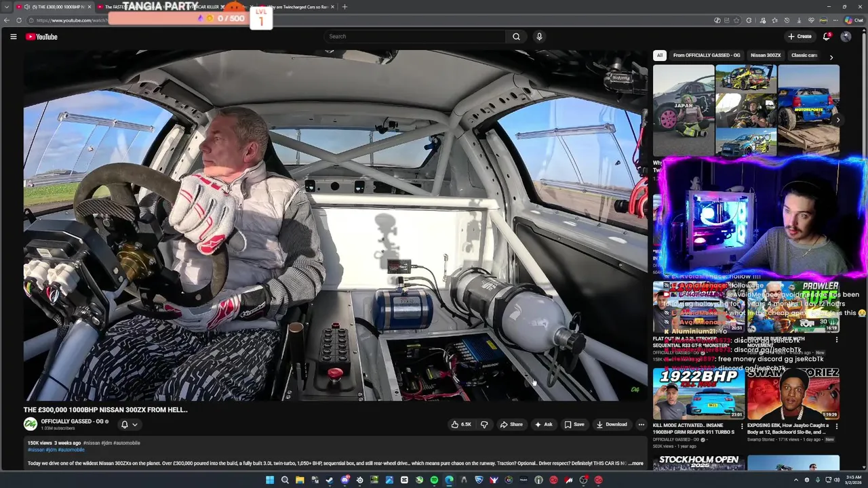
Task: Focus the YouTube search box
Action: [x=414, y=37]
